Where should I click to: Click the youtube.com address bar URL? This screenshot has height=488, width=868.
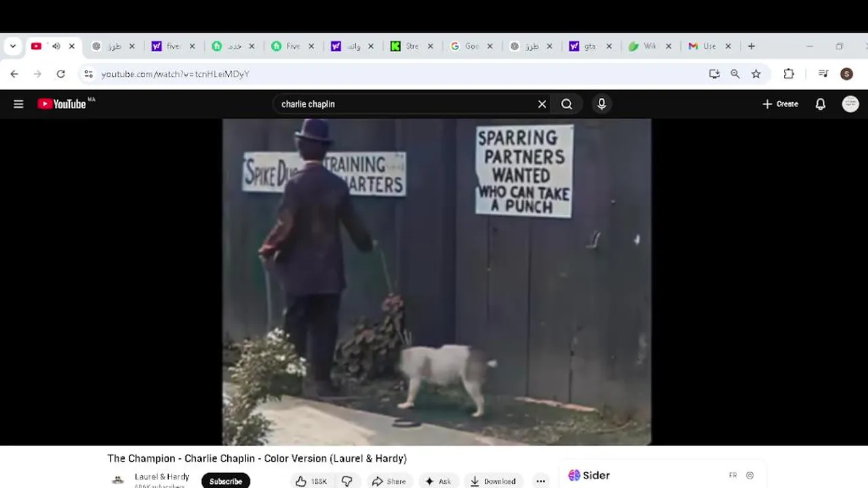pyautogui.click(x=176, y=74)
